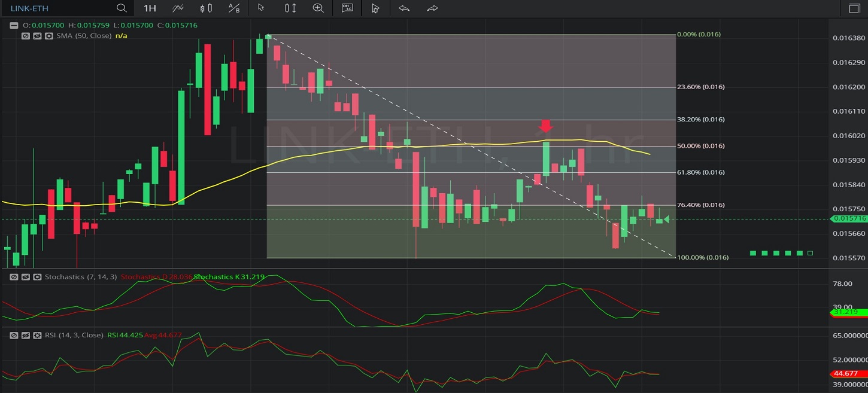Open the candlestick chart type selector
868x393 pixels.
[x=206, y=8]
